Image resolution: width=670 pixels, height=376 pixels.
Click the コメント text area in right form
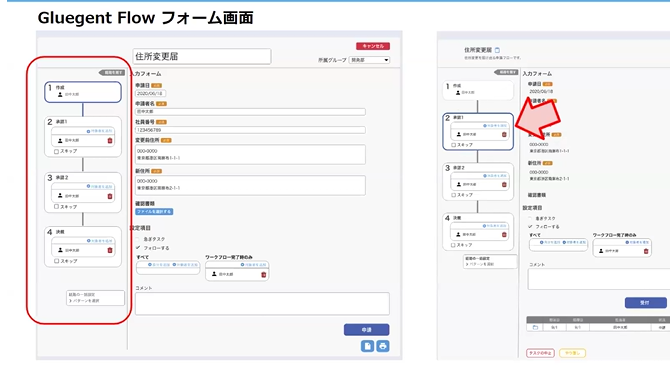tap(599, 279)
